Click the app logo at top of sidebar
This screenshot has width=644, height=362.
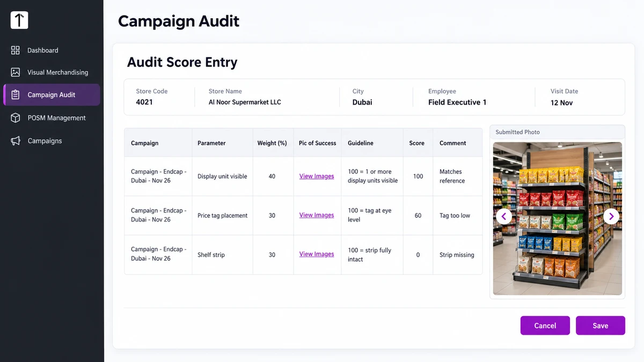(x=19, y=20)
